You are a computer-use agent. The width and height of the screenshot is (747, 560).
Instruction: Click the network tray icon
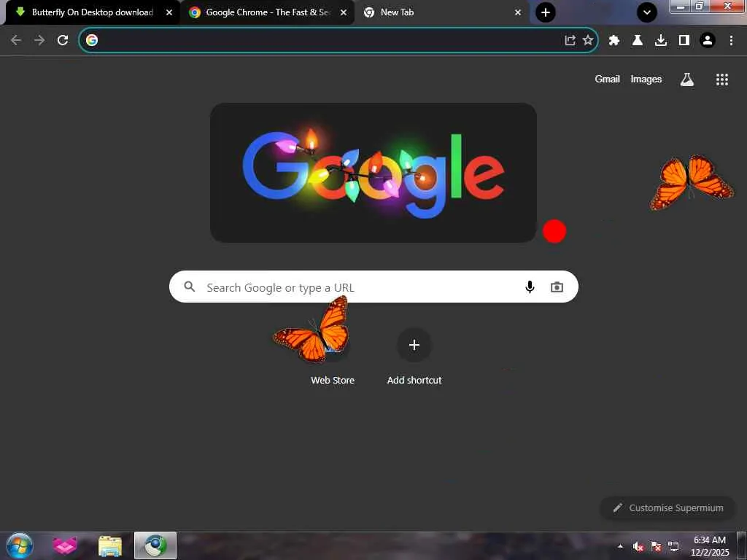click(673, 547)
